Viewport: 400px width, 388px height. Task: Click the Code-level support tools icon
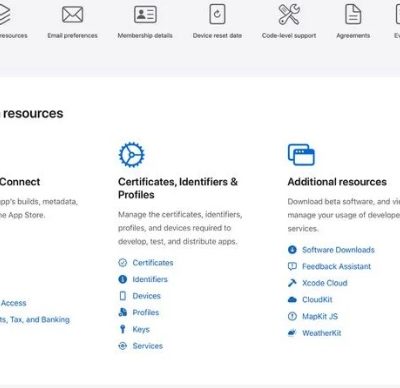tap(289, 15)
